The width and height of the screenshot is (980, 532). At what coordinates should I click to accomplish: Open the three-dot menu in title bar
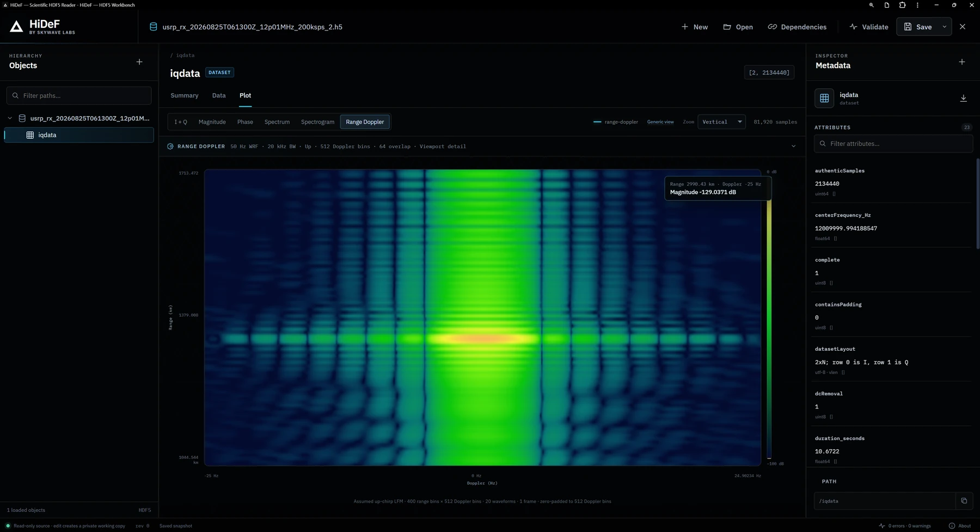point(917,5)
